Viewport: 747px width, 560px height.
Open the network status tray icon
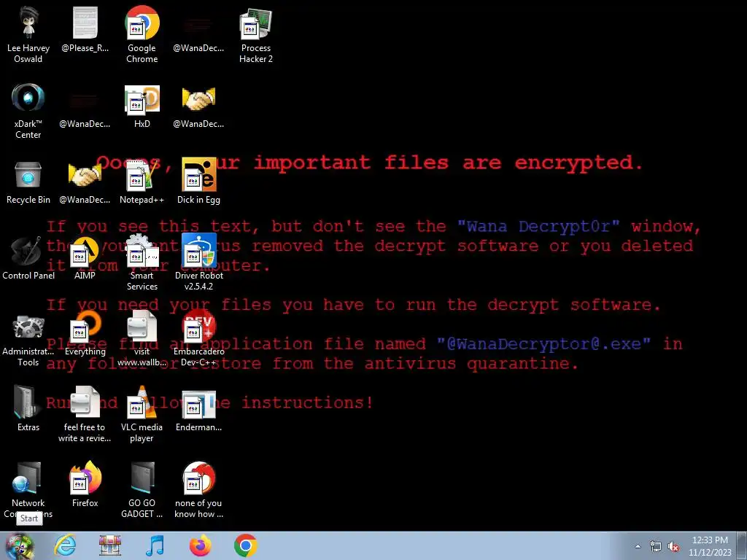pyautogui.click(x=656, y=546)
